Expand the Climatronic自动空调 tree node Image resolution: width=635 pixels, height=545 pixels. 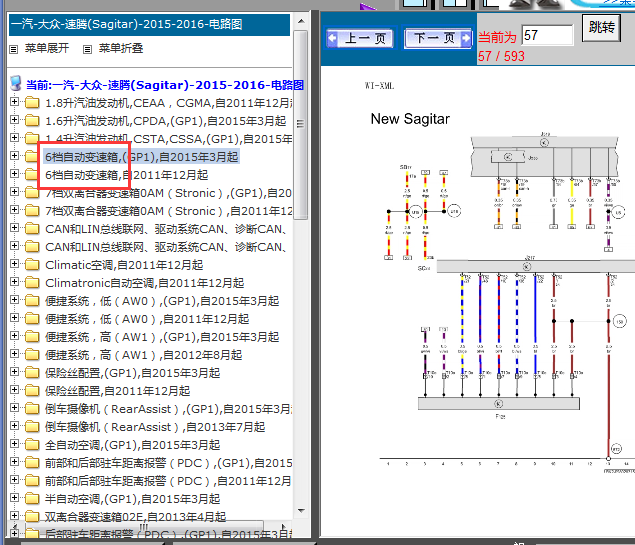[x=15, y=281]
